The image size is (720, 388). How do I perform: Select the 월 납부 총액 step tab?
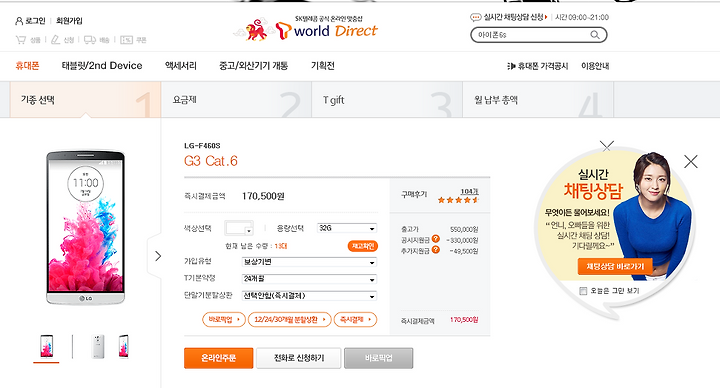[538, 100]
